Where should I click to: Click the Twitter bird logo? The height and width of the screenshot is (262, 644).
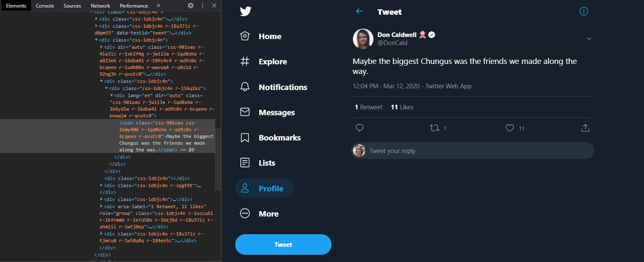click(x=246, y=11)
